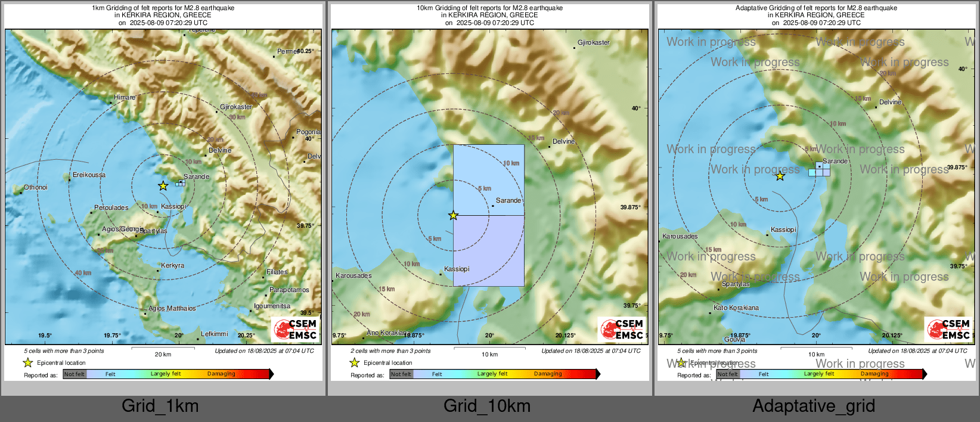Click the 'Ereikoussa' label on the 1km map
Viewport: 980px width, 422px height.
[x=89, y=175]
